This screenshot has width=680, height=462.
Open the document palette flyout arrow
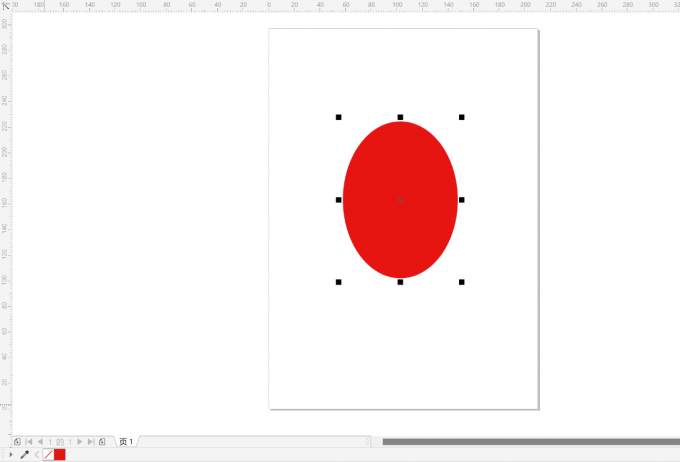10,455
